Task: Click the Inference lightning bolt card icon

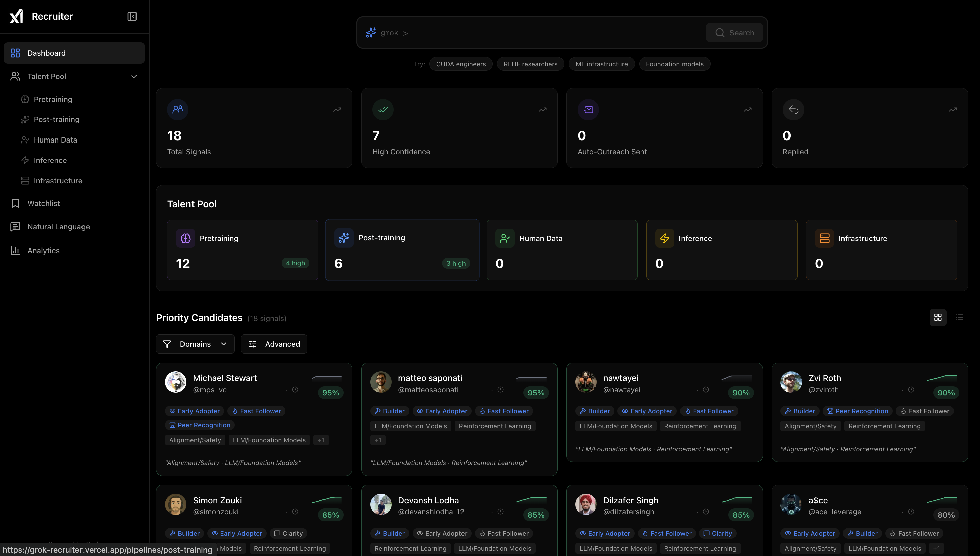Action: tap(664, 238)
